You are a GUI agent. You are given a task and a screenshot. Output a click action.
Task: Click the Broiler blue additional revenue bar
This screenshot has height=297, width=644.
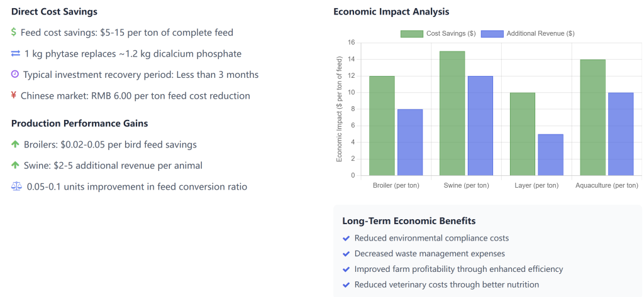coord(409,142)
